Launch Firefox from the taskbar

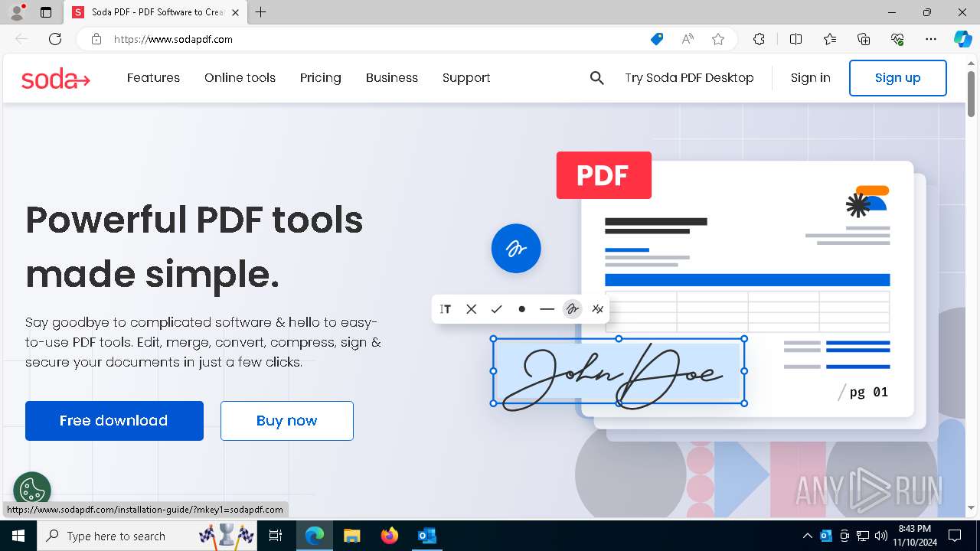(390, 536)
